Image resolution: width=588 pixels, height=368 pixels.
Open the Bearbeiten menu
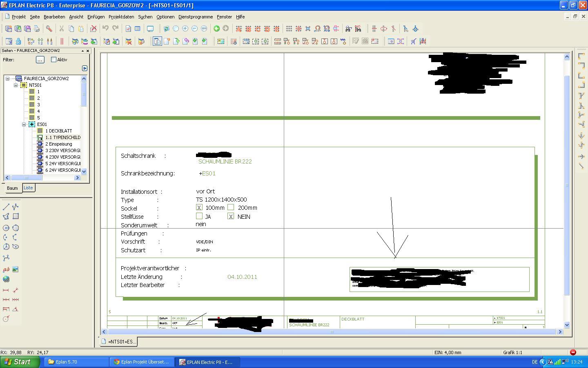[54, 17]
